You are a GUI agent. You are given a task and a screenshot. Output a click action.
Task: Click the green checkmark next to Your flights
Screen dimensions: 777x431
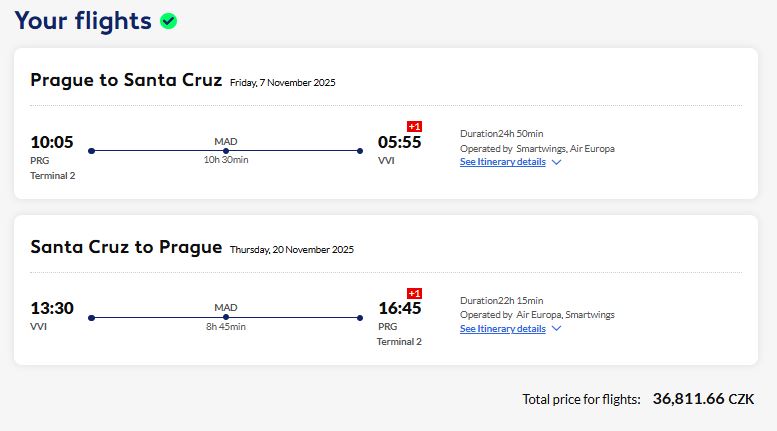tap(169, 21)
